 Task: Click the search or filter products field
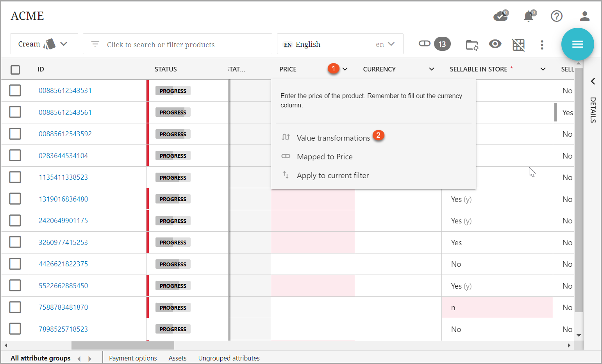tap(178, 45)
